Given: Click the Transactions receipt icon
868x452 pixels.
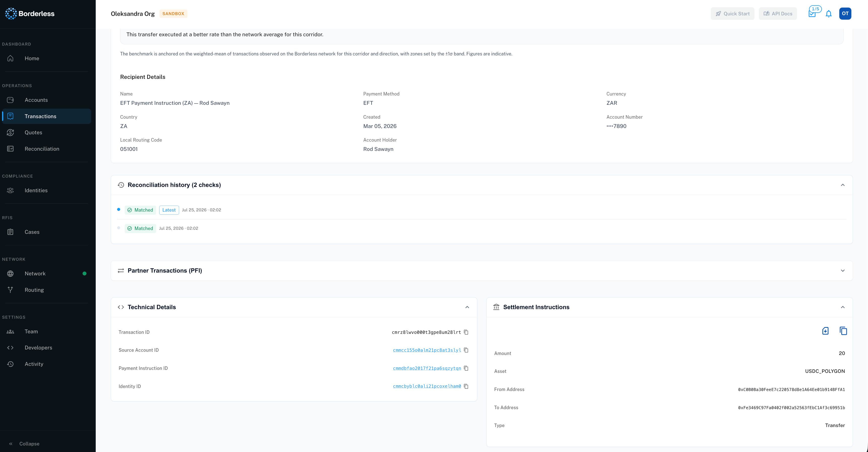Looking at the screenshot, I should pyautogui.click(x=10, y=116).
